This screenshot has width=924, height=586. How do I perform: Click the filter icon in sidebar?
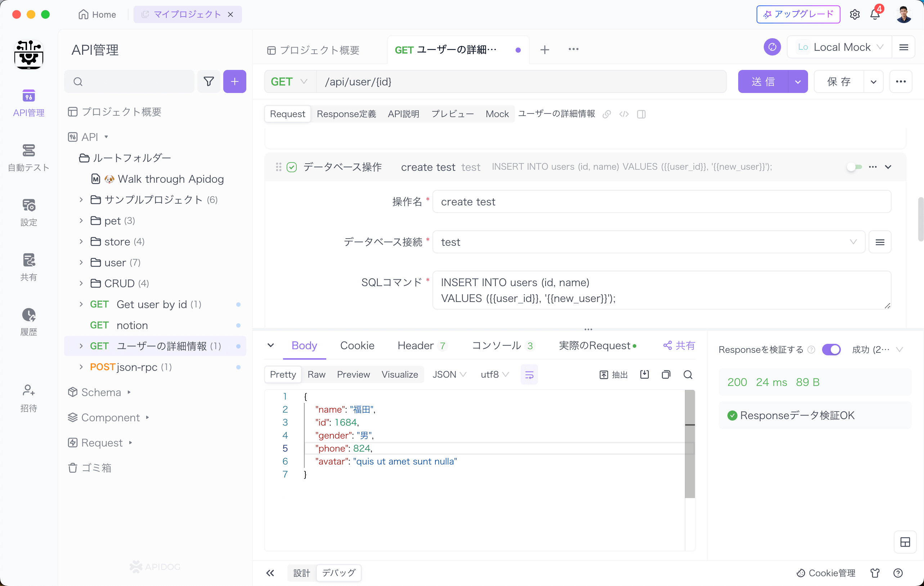(209, 81)
